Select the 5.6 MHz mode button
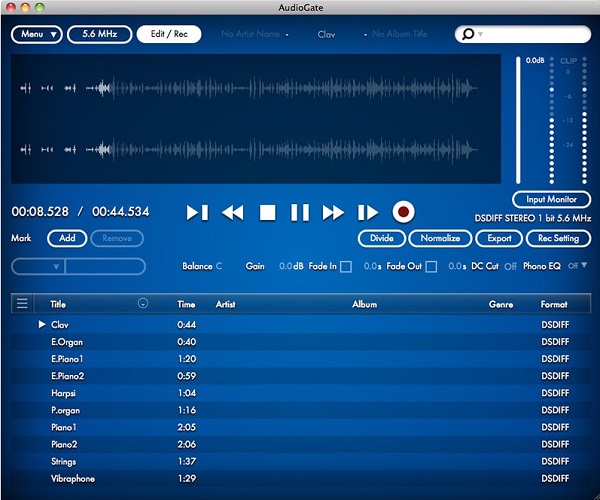The width and height of the screenshot is (600, 500). (x=100, y=34)
